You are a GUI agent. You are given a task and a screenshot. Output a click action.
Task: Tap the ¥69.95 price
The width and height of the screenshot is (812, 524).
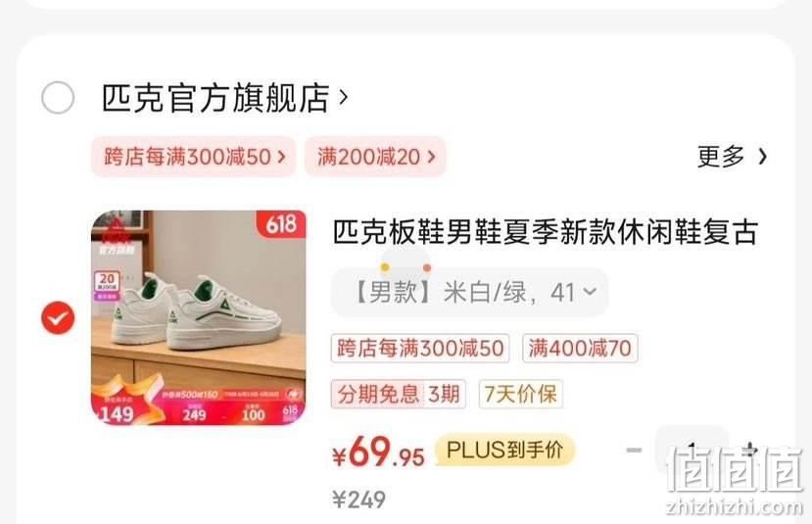pyautogui.click(x=378, y=453)
